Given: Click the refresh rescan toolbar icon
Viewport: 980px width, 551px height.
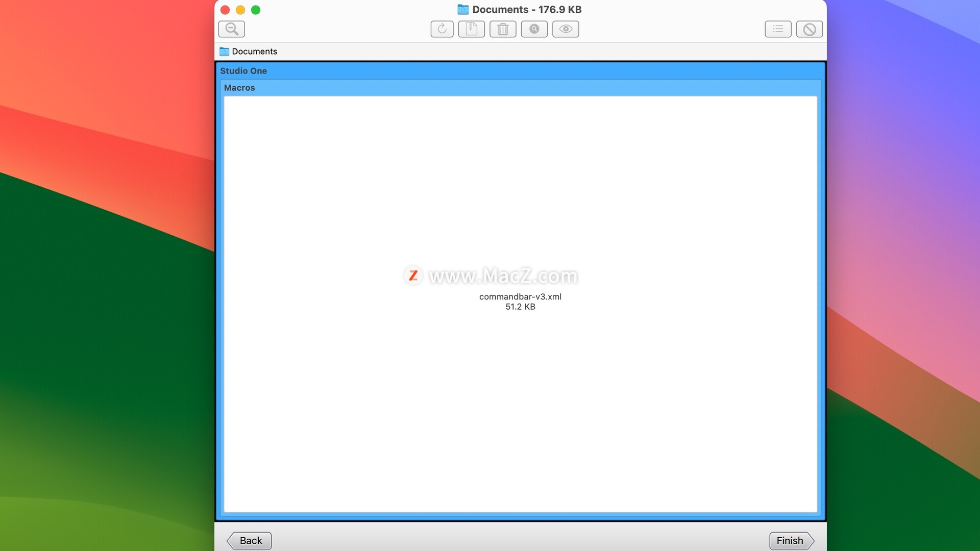Looking at the screenshot, I should (442, 29).
